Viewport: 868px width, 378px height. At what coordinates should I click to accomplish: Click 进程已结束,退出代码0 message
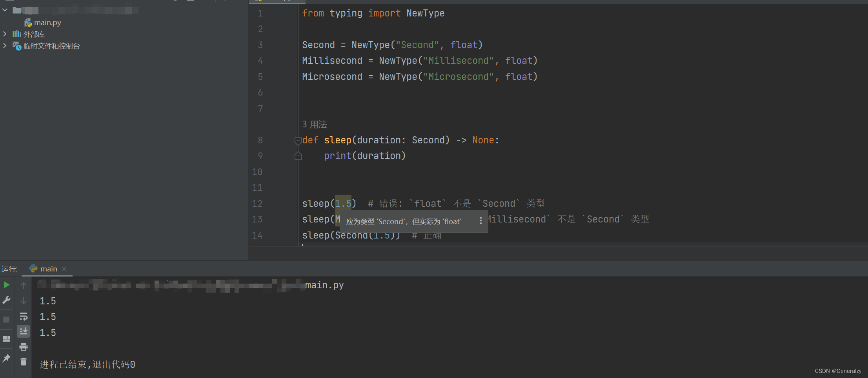pyautogui.click(x=87, y=365)
